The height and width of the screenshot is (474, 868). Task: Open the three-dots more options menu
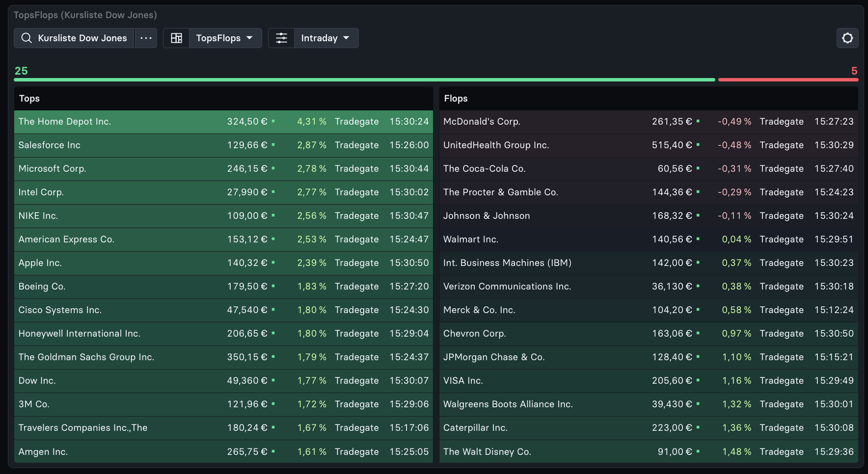(146, 38)
